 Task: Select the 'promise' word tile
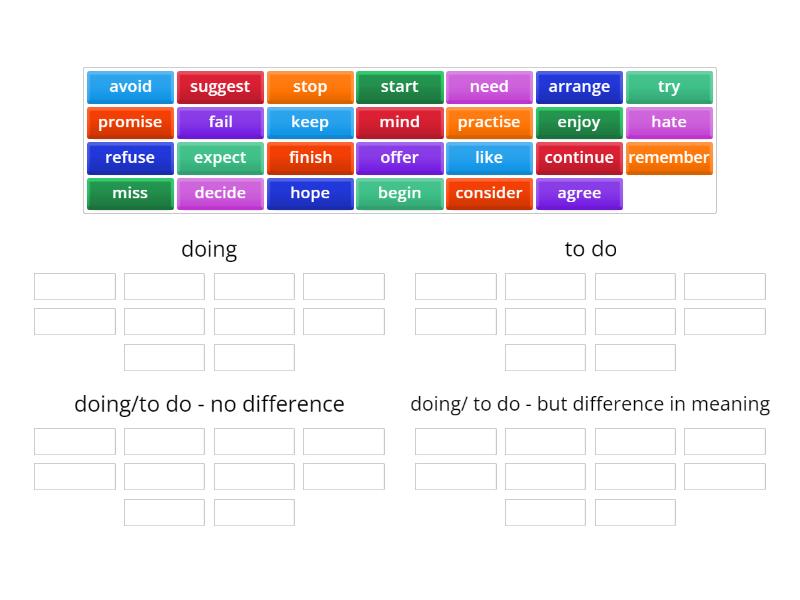pyautogui.click(x=129, y=122)
